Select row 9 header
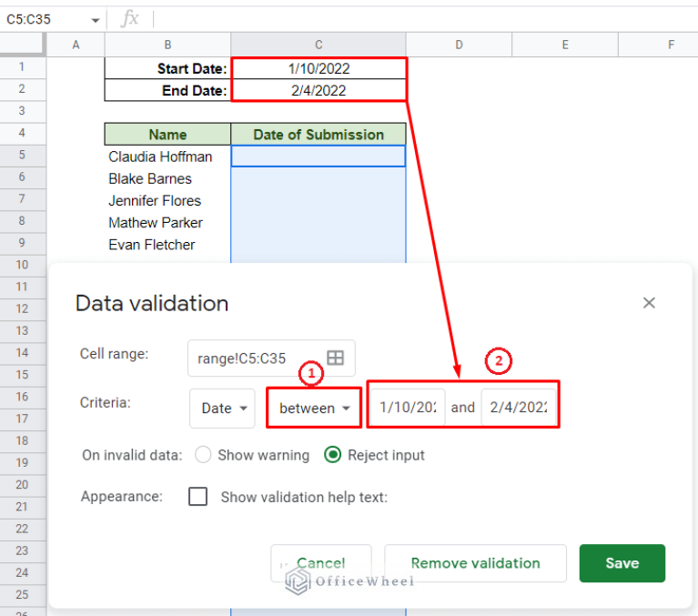The image size is (698, 616). tap(22, 243)
